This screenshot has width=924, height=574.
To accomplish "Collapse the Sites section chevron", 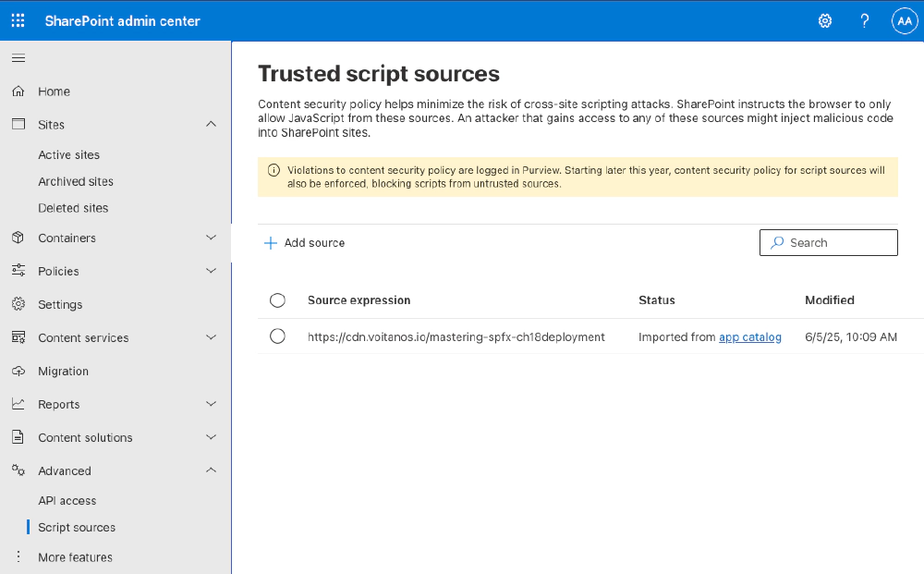I will (211, 124).
